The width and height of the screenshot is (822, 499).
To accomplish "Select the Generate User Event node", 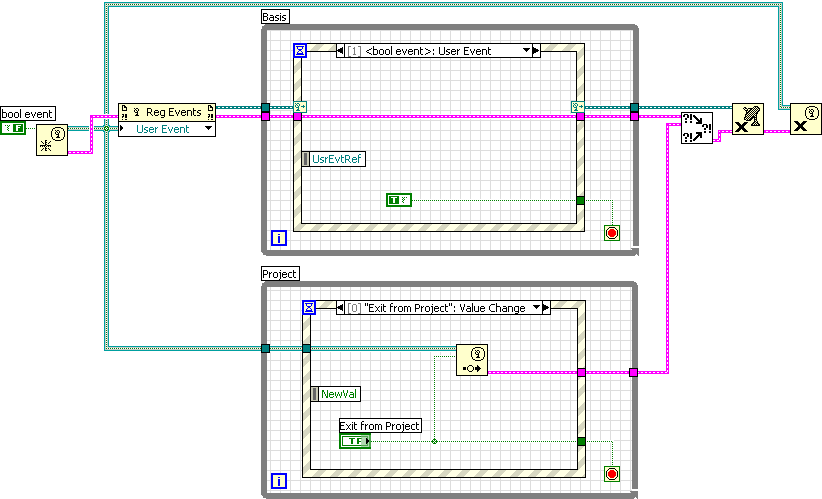I will pyautogui.click(x=472, y=360).
